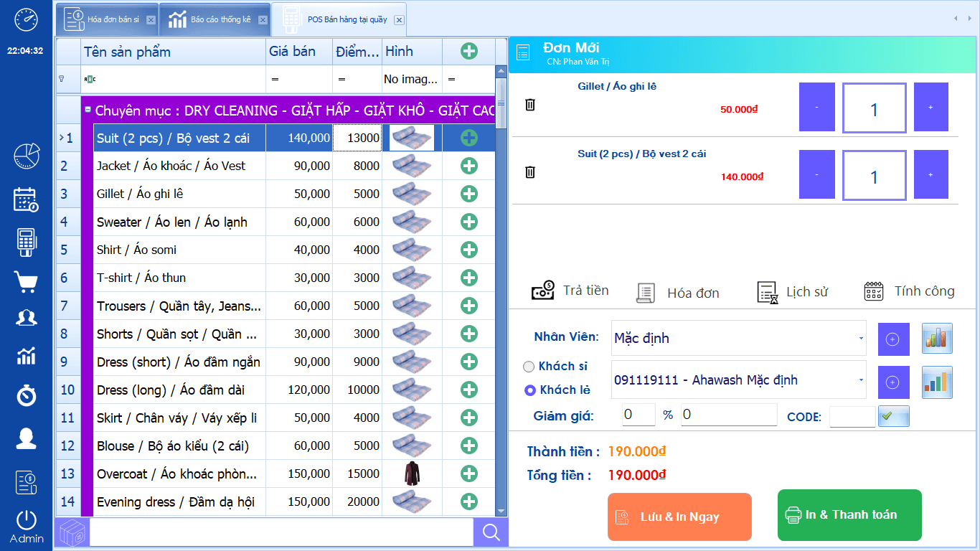The image size is (980, 551).
Task: Delete Gillet / Áo ghi lê order line
Action: (530, 105)
